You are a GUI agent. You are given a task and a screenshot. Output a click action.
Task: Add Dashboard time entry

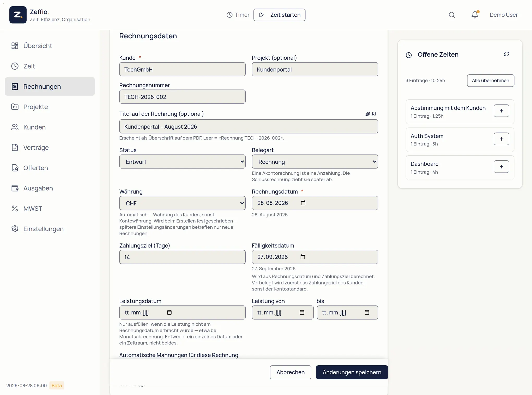(x=501, y=167)
